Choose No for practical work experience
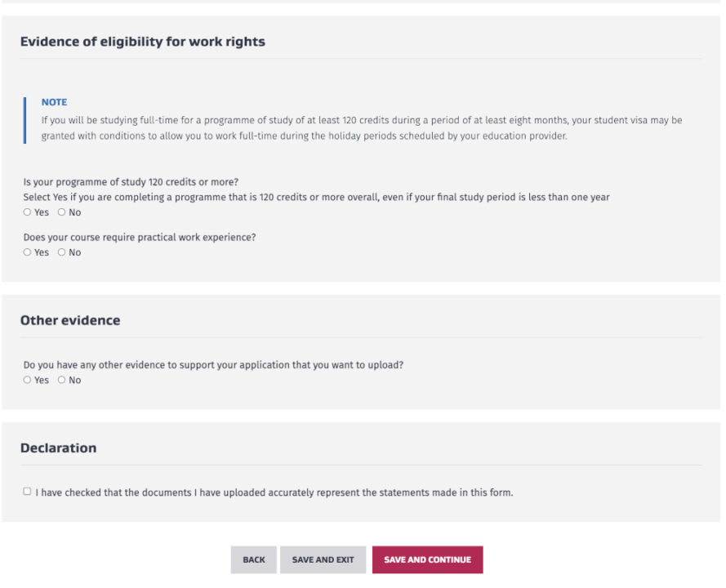Viewport: 726px width, 588px height. pyautogui.click(x=61, y=252)
